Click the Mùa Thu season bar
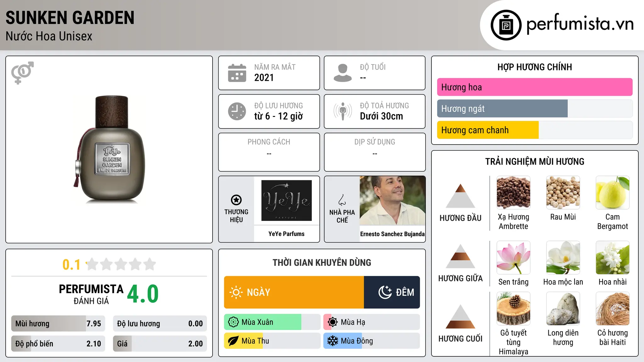The image size is (644, 362). 272,341
